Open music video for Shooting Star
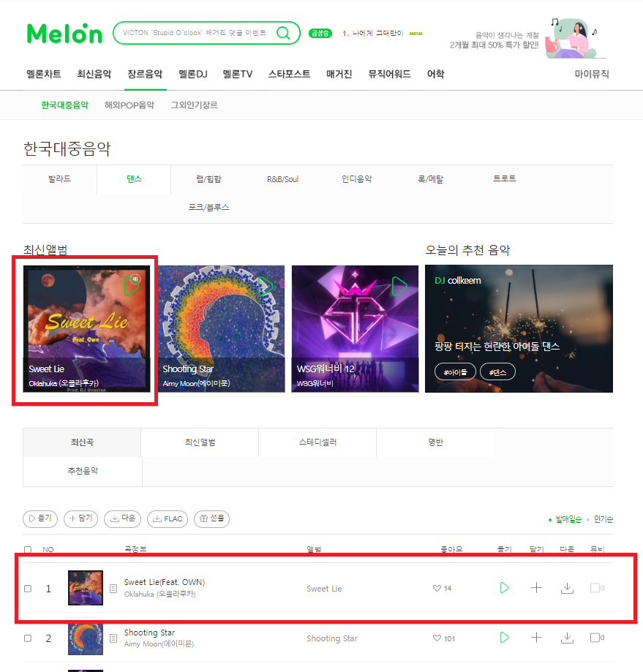Viewport: 643px width, 672px height. [597, 638]
